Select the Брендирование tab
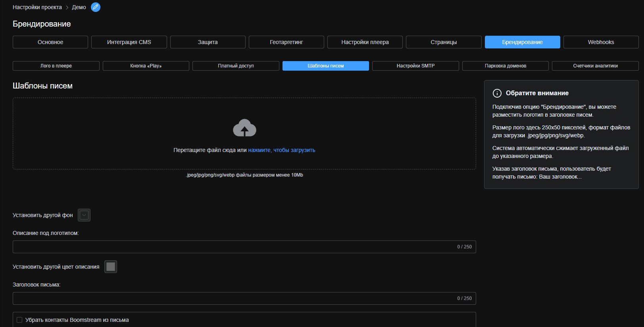Viewport: 644px width, 327px height. [523, 42]
